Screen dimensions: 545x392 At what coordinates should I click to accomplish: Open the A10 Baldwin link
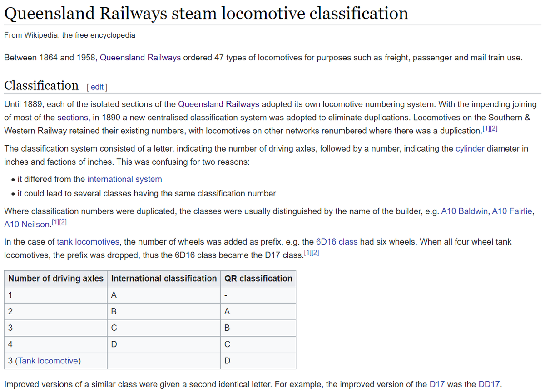(465, 211)
